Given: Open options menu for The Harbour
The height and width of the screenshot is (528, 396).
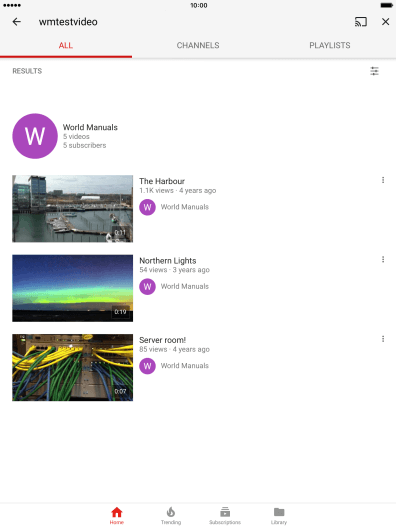Looking at the screenshot, I should pyautogui.click(x=383, y=180).
